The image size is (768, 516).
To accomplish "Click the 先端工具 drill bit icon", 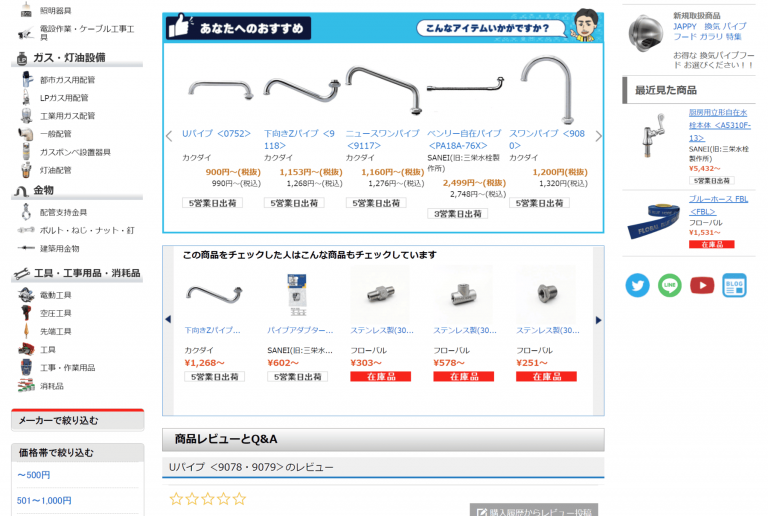I will [26, 331].
